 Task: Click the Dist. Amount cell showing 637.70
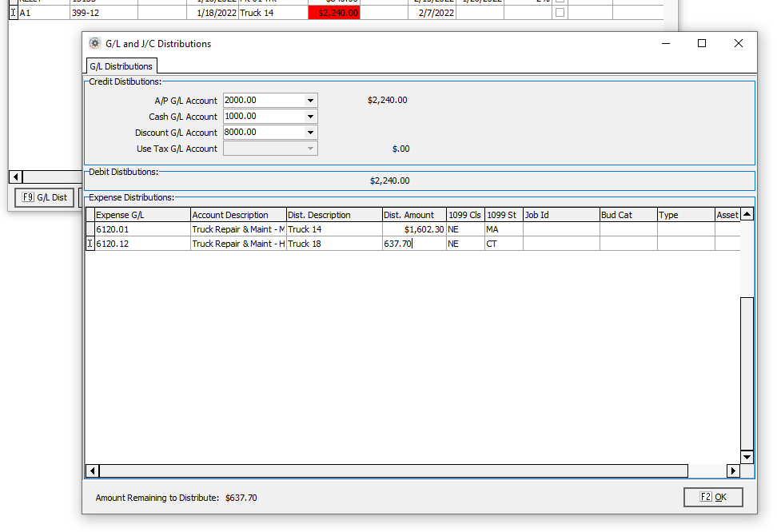(413, 244)
